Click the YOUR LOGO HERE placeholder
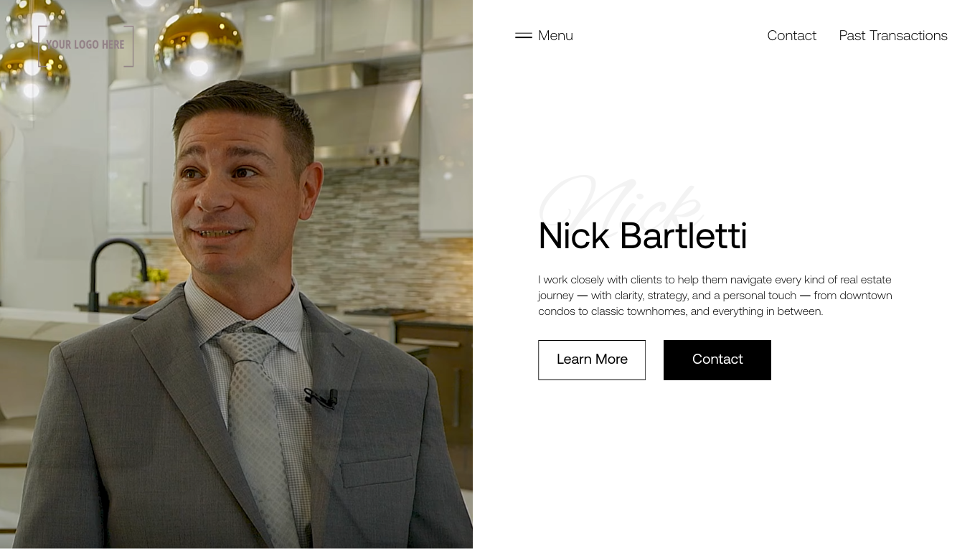980x551 pixels. [85, 44]
